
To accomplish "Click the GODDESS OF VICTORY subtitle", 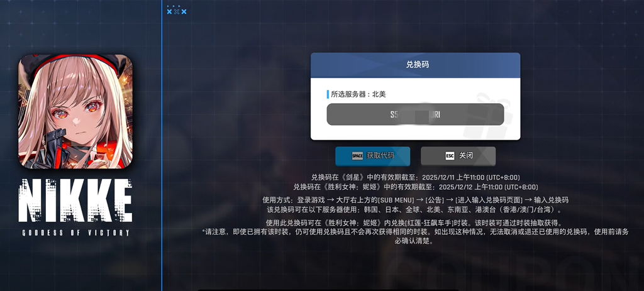I will pyautogui.click(x=75, y=233).
